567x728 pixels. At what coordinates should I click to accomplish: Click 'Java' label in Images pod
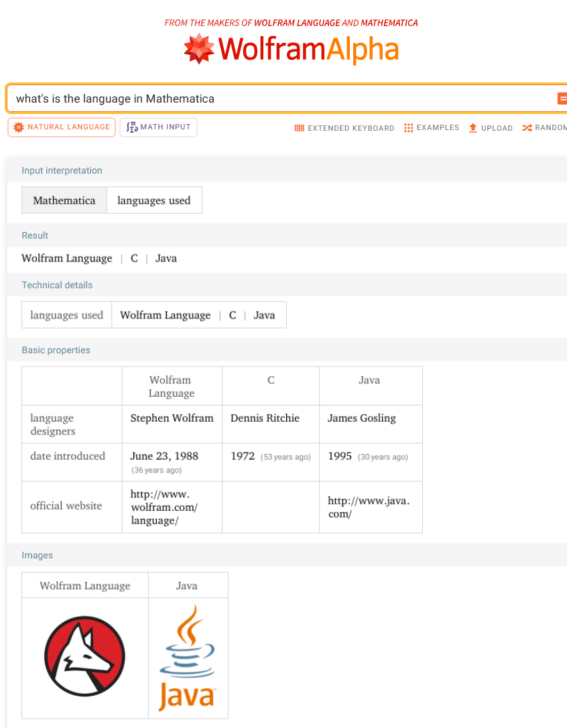(187, 585)
